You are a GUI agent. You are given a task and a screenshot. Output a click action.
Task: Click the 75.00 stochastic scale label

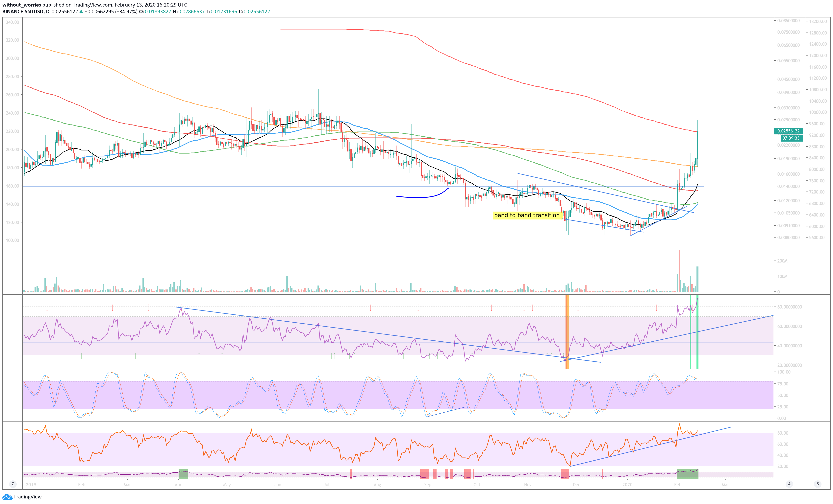coord(782,384)
